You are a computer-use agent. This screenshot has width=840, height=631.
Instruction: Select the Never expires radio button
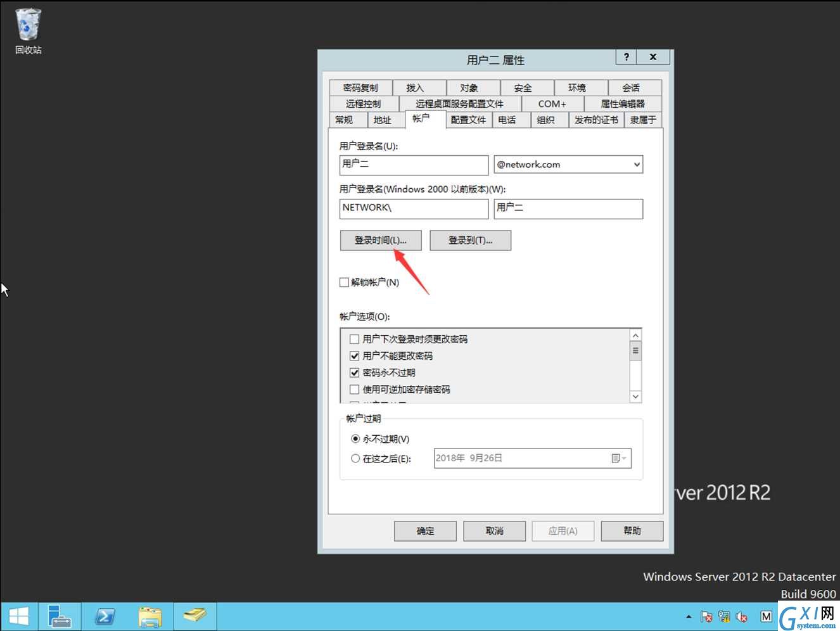pos(355,438)
